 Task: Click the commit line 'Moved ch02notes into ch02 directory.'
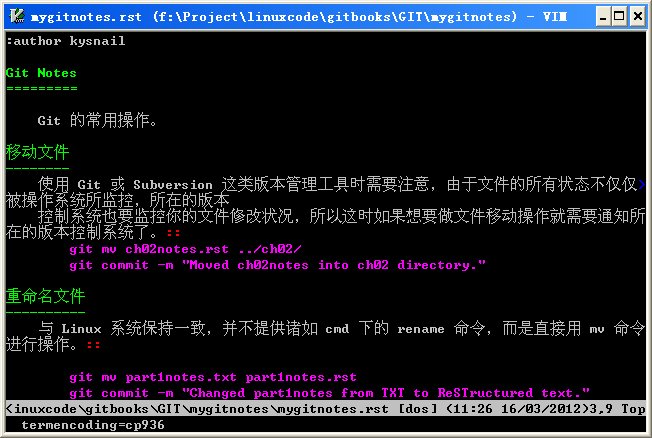277,265
